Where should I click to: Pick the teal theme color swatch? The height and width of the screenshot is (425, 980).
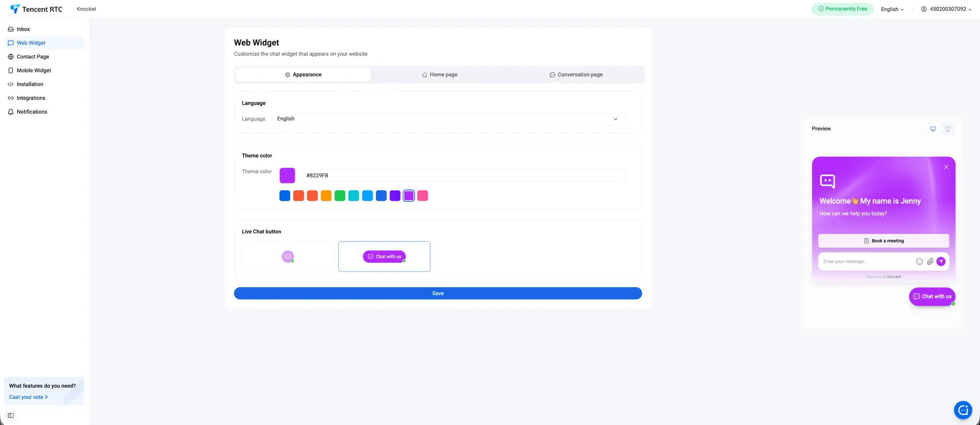(354, 196)
